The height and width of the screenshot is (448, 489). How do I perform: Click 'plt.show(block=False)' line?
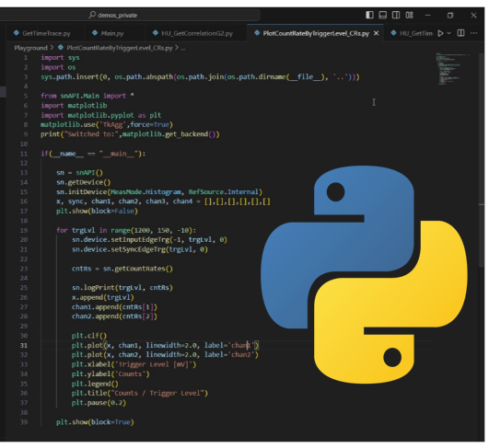(x=97, y=211)
